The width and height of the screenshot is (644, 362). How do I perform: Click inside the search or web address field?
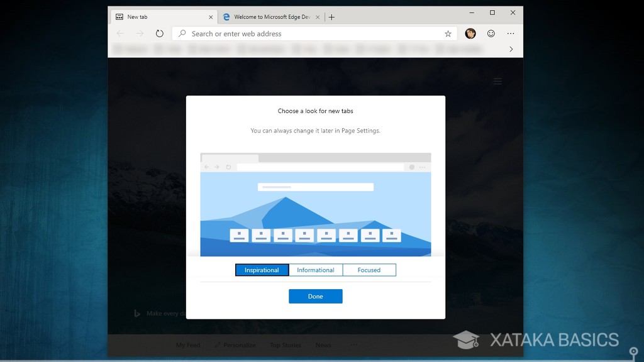click(x=283, y=33)
